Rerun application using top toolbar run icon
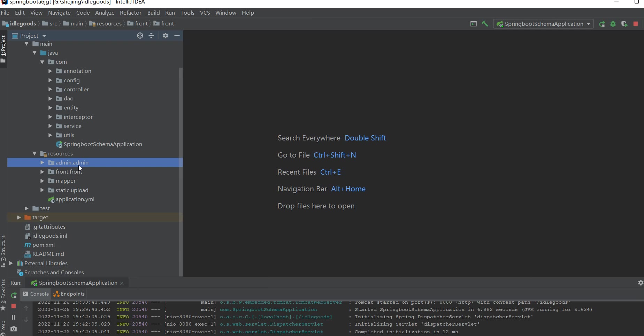Image resolution: width=644 pixels, height=336 pixels. pos(602,24)
